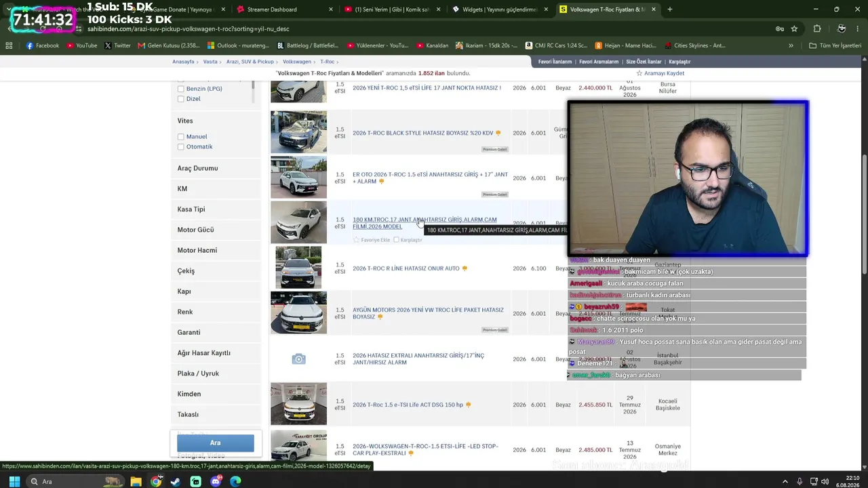Open File Explorer from the taskbar

[136, 481]
